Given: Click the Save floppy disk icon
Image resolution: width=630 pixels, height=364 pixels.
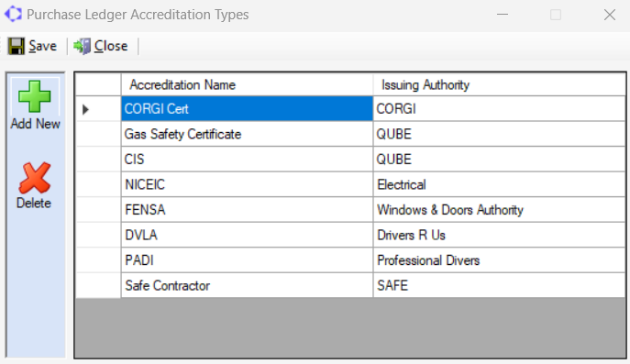Looking at the screenshot, I should click(x=17, y=46).
